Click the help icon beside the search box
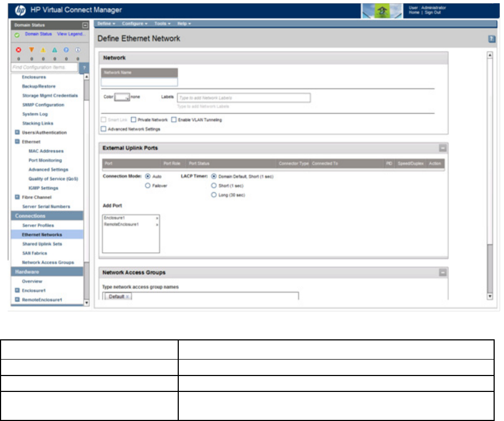The image size is (504, 421). (x=84, y=67)
